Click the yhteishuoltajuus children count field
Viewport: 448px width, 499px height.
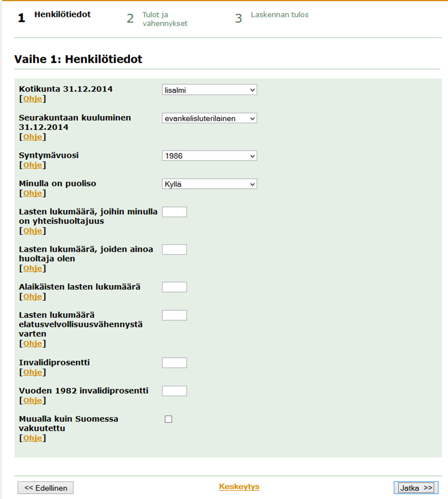click(174, 212)
